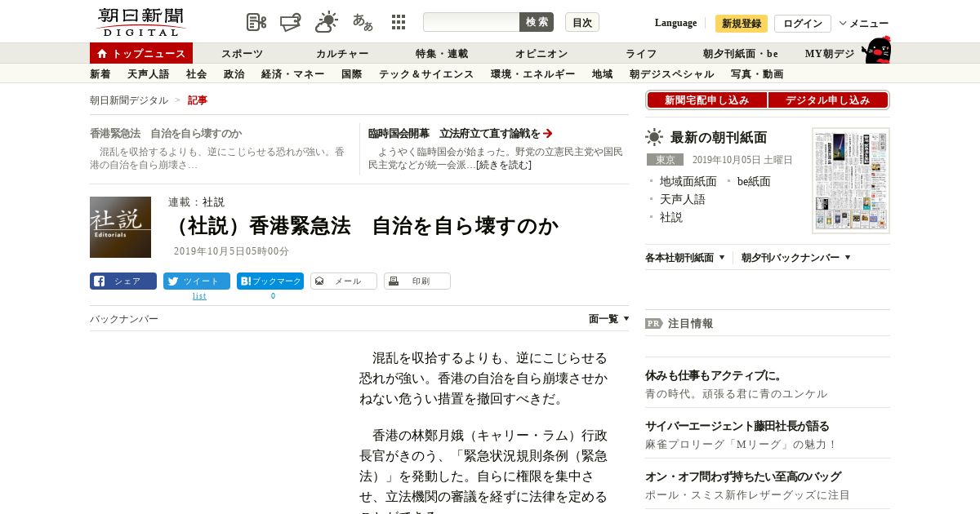Open headline 臨時国会開幕 立法府立て直す論戦を
The width and height of the screenshot is (980, 514).
tap(454, 133)
